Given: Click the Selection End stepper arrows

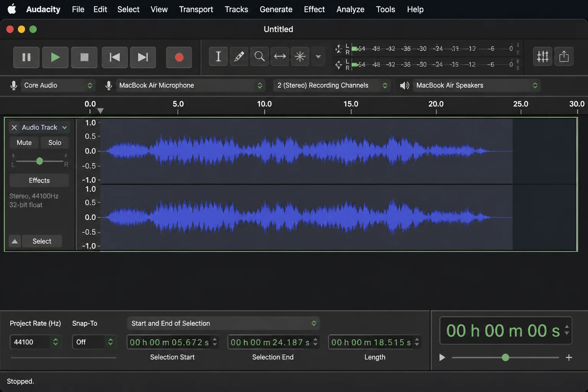Looking at the screenshot, I should [315, 342].
